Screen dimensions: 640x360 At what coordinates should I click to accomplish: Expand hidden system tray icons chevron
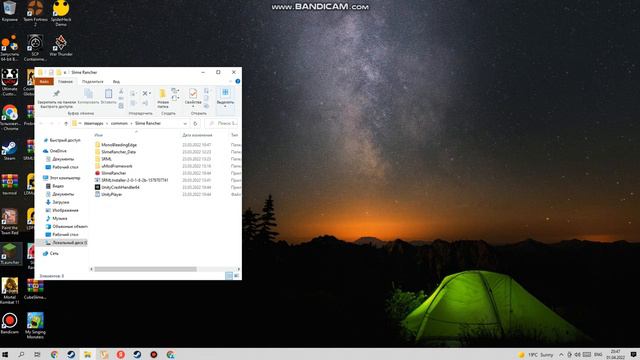coord(561,355)
